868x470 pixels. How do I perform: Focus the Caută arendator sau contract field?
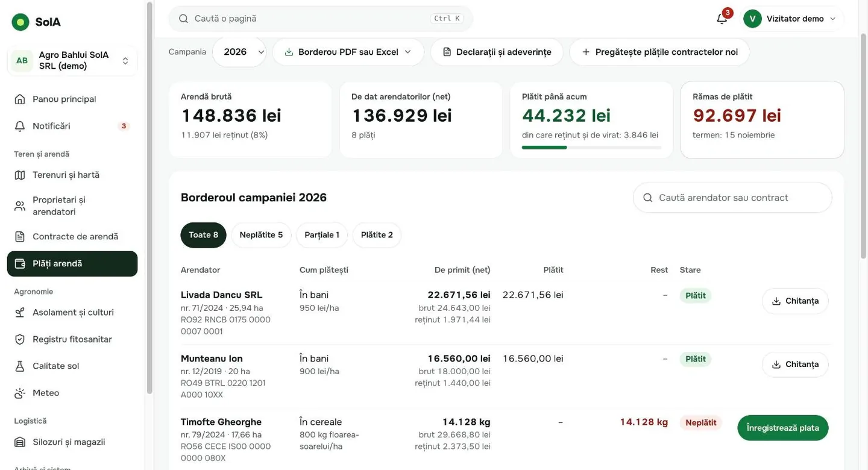pyautogui.click(x=732, y=198)
